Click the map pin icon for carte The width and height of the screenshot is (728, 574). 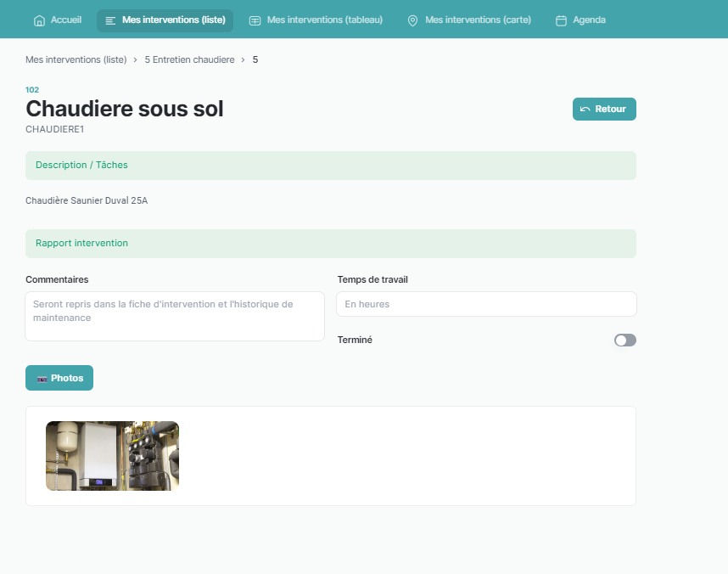412,20
